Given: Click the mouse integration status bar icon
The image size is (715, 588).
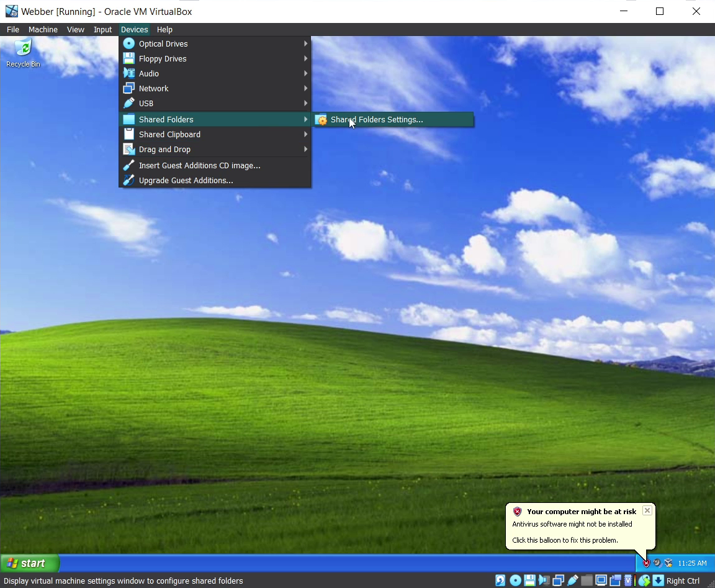Looking at the screenshot, I should [644, 581].
